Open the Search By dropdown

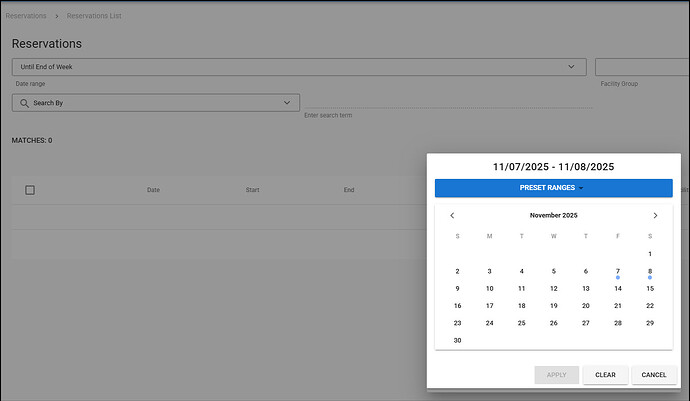click(287, 102)
